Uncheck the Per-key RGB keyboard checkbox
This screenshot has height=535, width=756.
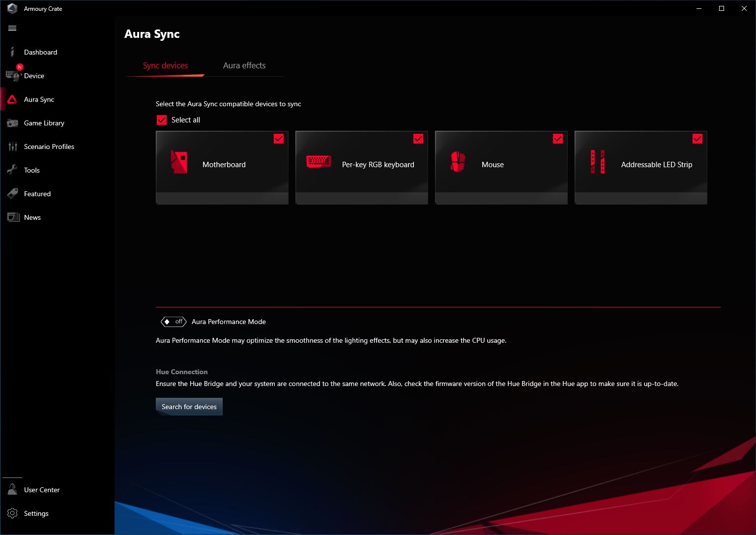click(x=418, y=139)
